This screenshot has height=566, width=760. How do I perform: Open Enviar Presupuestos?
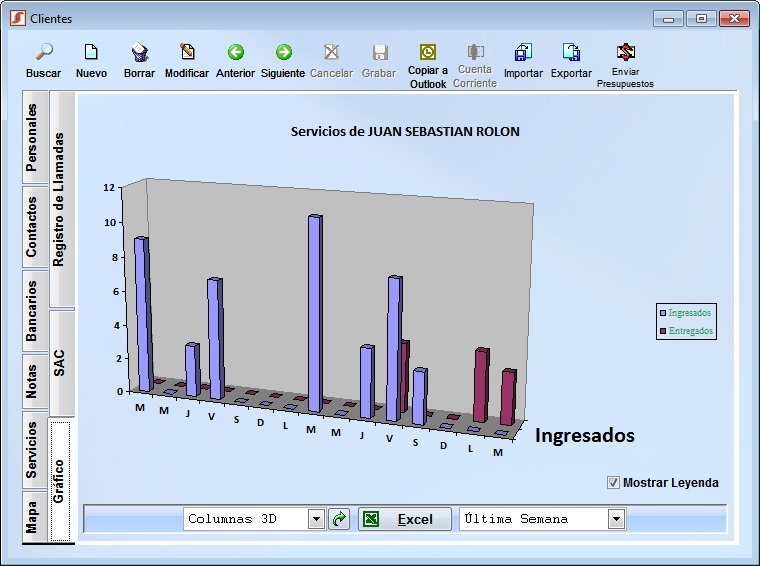625,53
